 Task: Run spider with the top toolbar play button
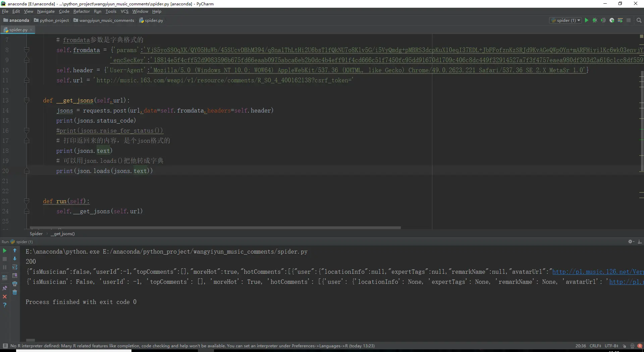pyautogui.click(x=587, y=20)
